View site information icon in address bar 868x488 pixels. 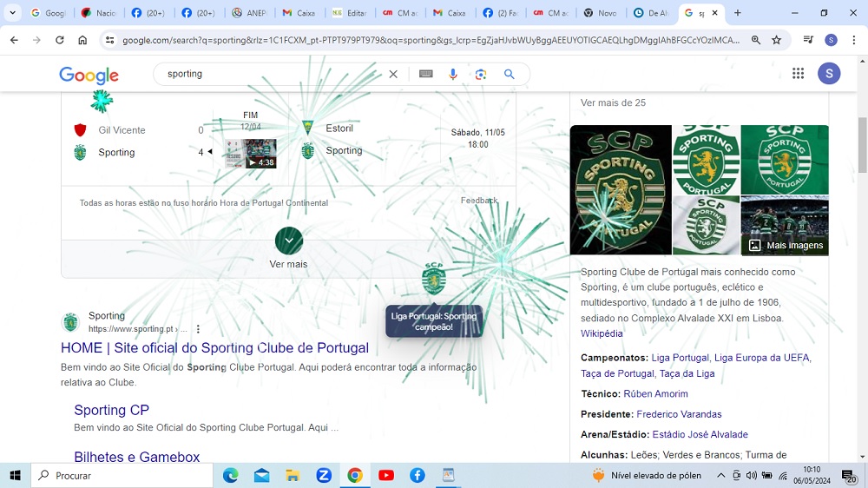[x=110, y=40]
